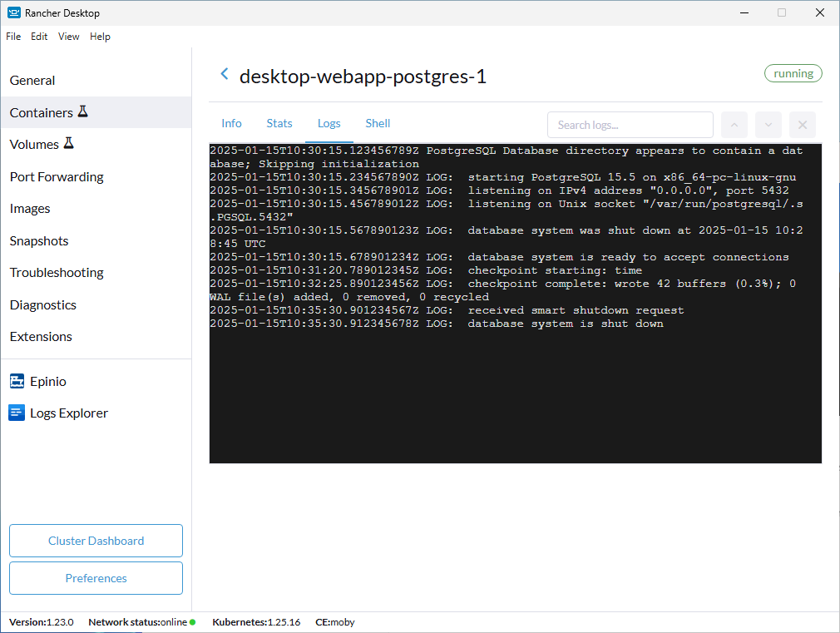Click the Epinio extension icon
The image size is (840, 633).
[17, 381]
